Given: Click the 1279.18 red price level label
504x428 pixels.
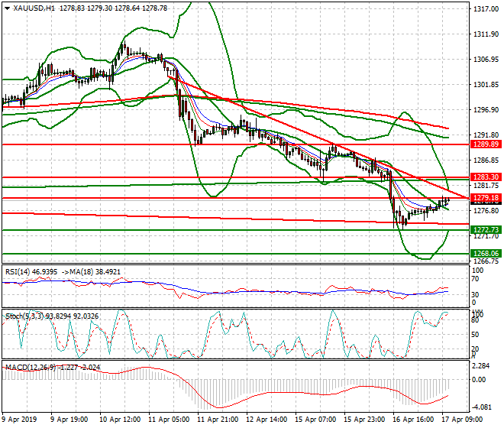Looking at the screenshot, I should 486,198.
